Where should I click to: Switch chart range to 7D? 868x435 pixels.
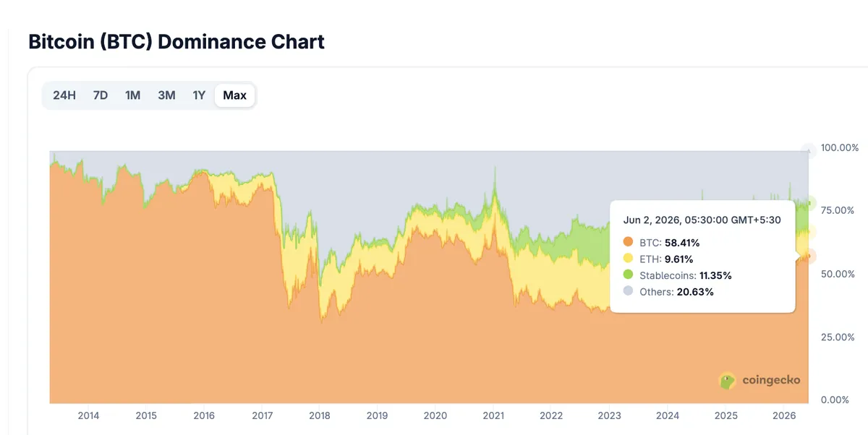click(x=101, y=95)
